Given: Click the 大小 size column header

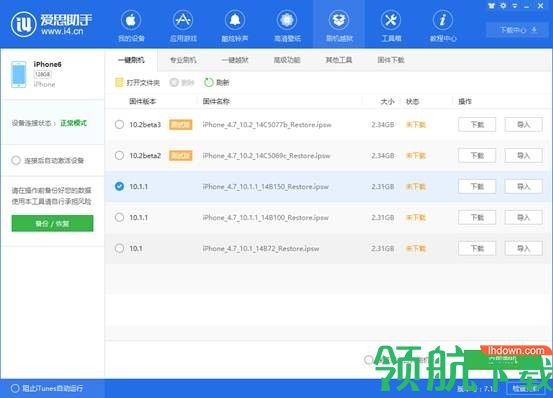Looking at the screenshot, I should [x=387, y=102].
